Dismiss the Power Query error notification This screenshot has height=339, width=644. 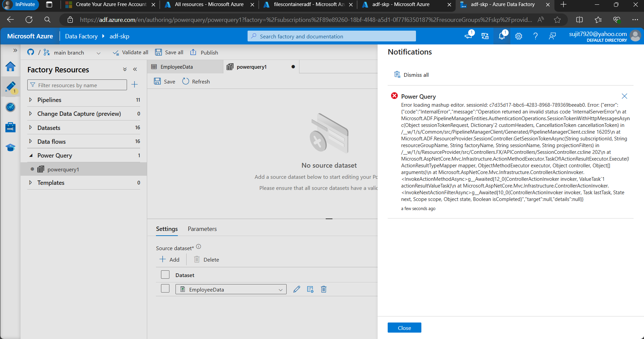(x=624, y=96)
